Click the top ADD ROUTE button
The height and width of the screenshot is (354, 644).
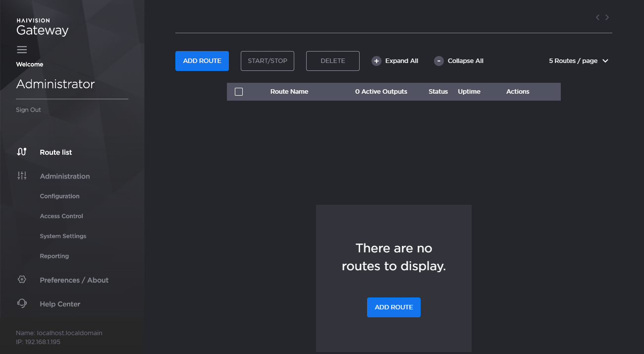pos(202,60)
